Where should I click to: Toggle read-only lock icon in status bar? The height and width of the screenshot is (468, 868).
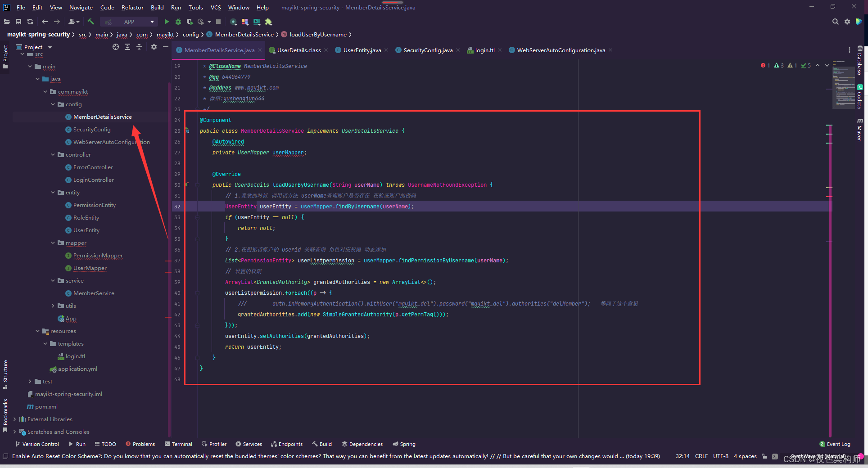764,456
